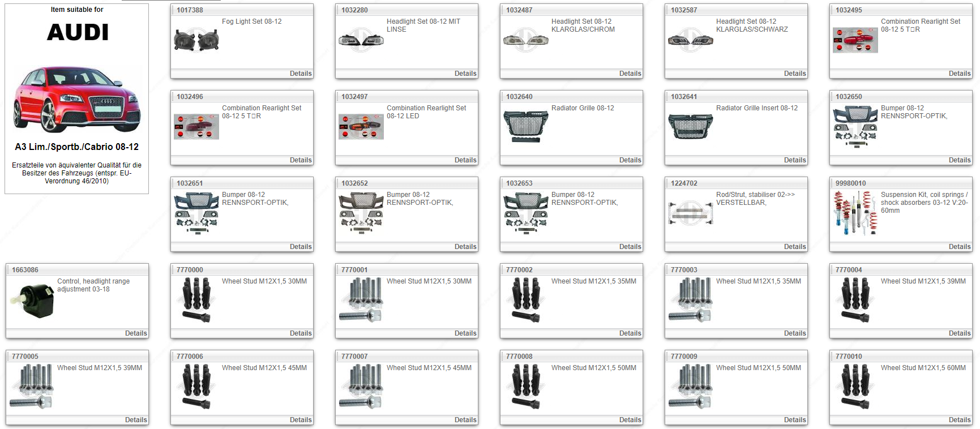Open Details for item 1017388
The image size is (980, 429).
(300, 74)
